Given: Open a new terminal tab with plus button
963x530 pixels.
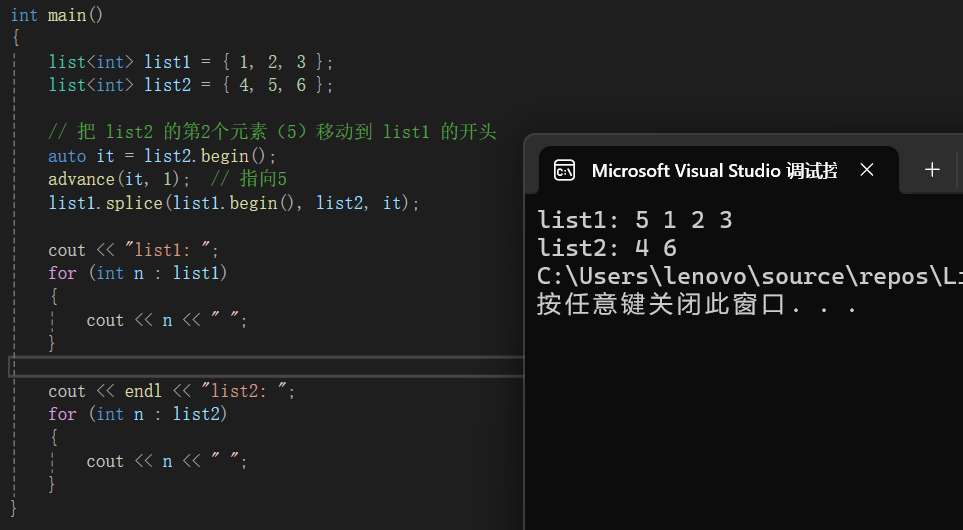Looking at the screenshot, I should (932, 170).
